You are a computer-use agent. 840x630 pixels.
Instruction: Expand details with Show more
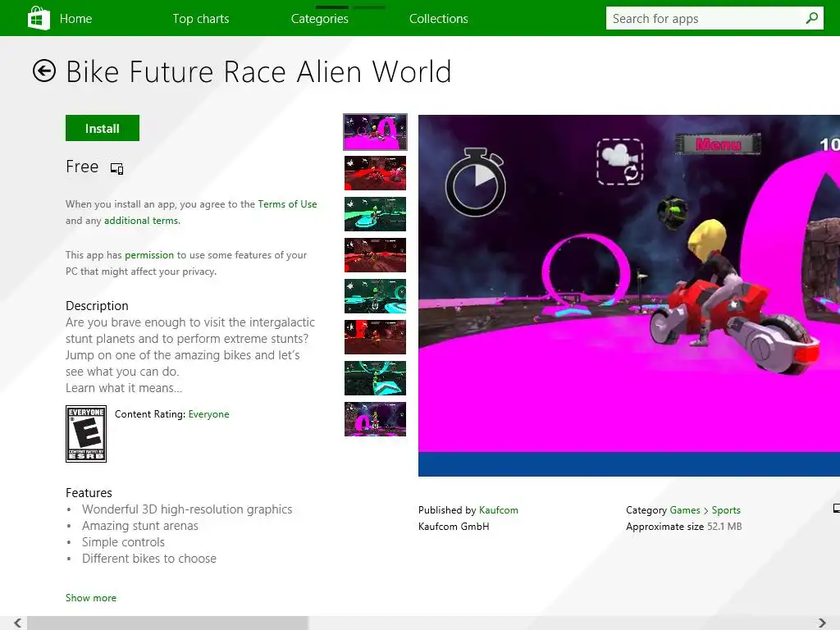[91, 598]
